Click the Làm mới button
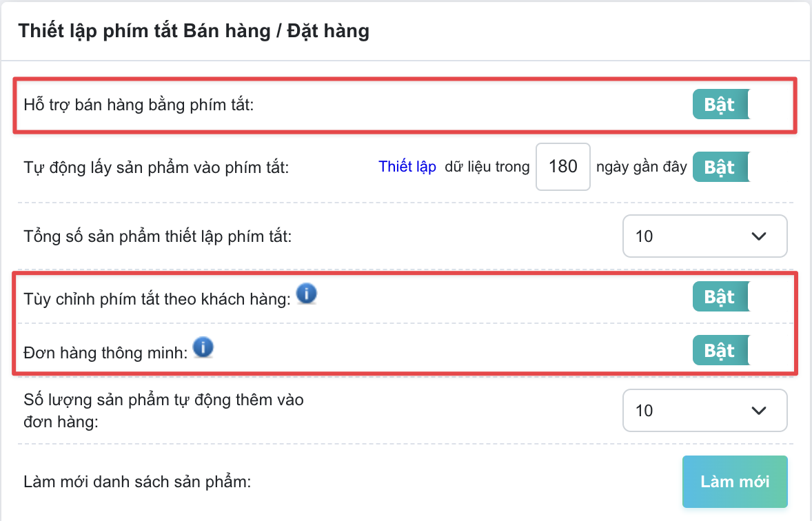Image resolution: width=812 pixels, height=521 pixels. click(735, 482)
